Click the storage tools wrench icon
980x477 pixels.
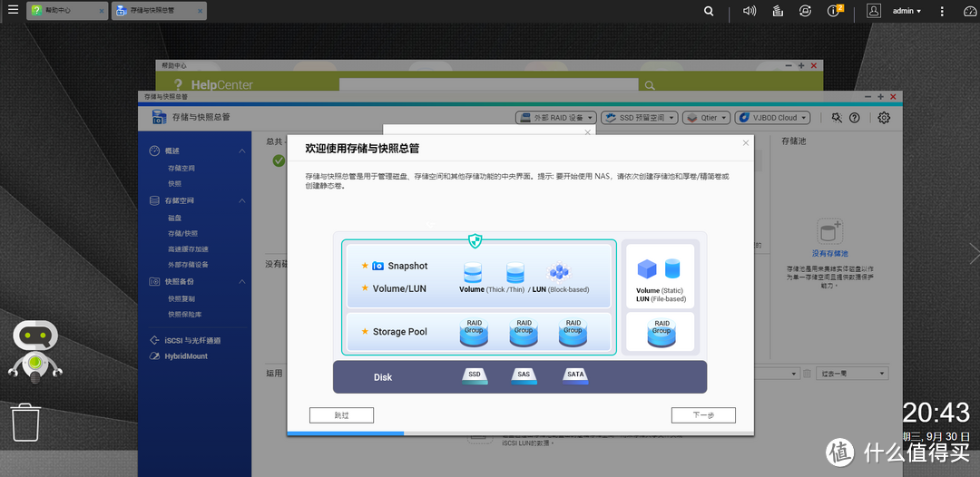[x=837, y=117]
